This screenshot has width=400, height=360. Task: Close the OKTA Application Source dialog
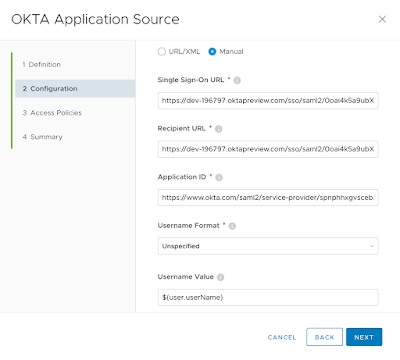point(382,19)
